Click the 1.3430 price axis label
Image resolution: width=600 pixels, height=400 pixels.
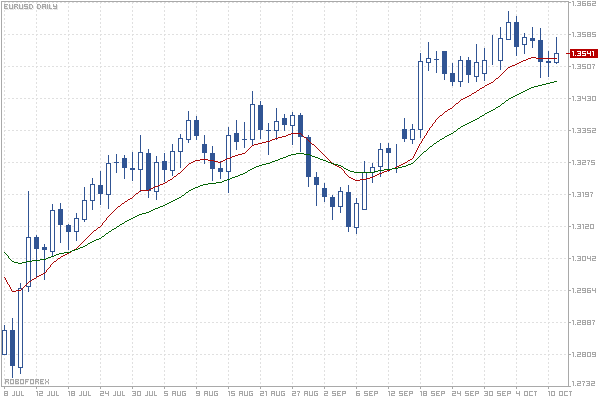coord(584,99)
